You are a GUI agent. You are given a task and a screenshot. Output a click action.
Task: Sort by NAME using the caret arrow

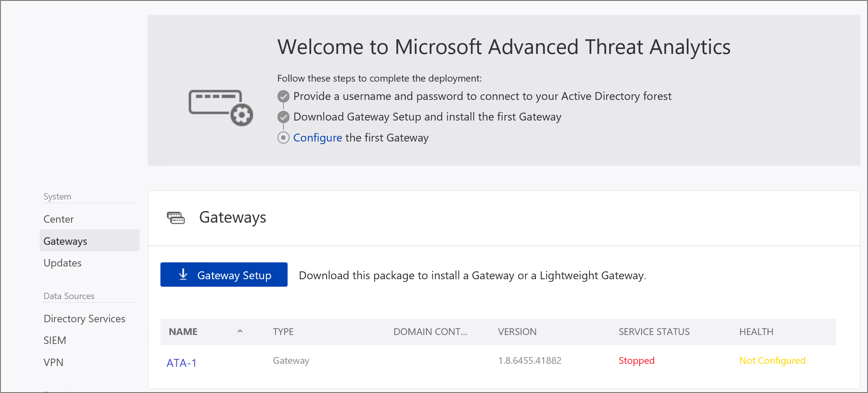(x=240, y=331)
